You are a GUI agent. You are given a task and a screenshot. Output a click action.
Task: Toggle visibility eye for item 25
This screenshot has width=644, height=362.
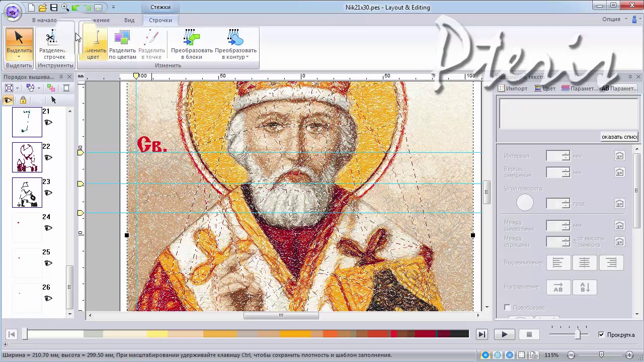(x=48, y=263)
